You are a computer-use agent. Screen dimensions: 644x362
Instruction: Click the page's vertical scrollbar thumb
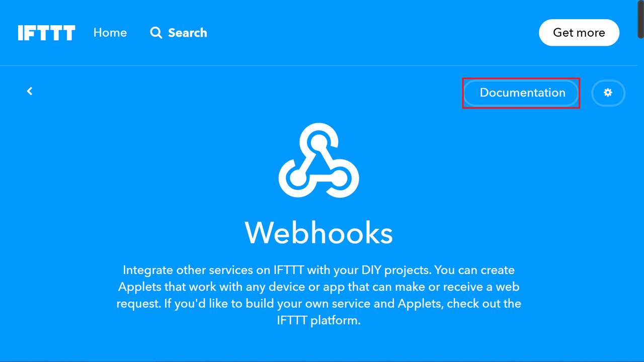(x=640, y=19)
